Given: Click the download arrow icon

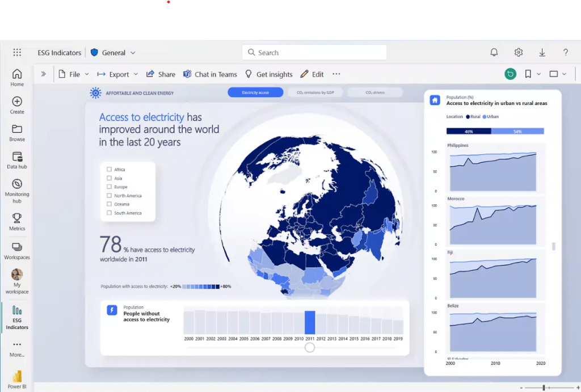Looking at the screenshot, I should (542, 52).
